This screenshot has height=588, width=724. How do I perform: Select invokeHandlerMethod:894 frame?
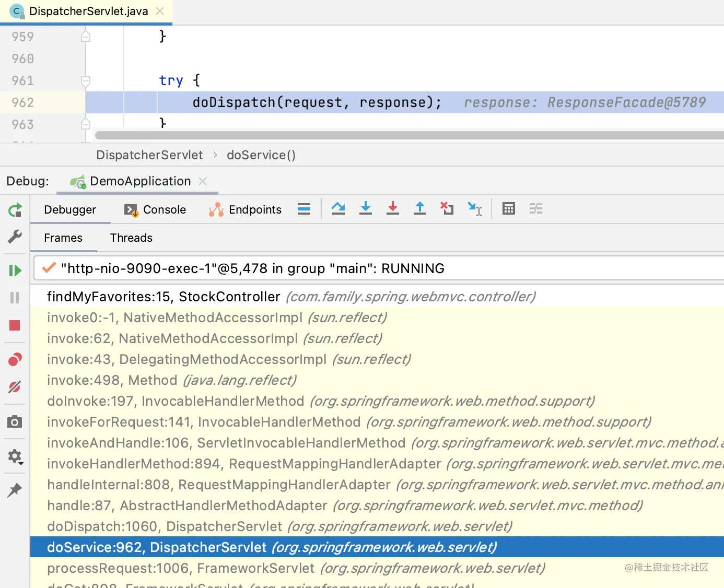click(x=377, y=464)
